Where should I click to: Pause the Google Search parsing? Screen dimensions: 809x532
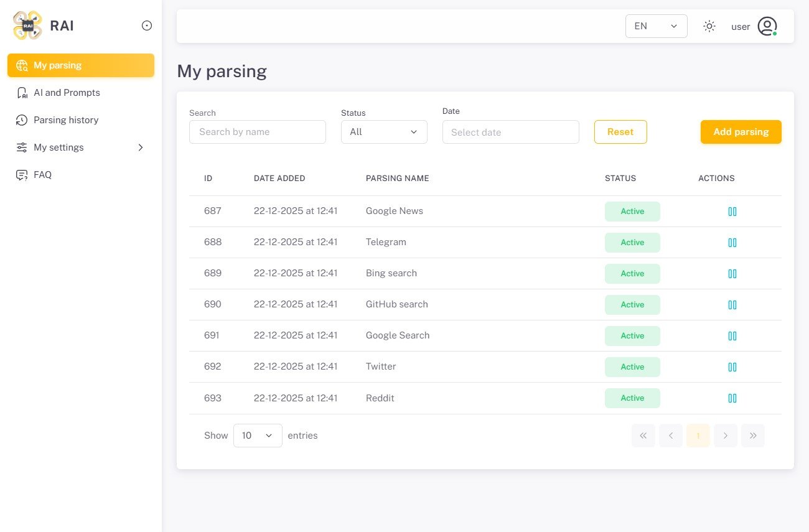pos(732,336)
